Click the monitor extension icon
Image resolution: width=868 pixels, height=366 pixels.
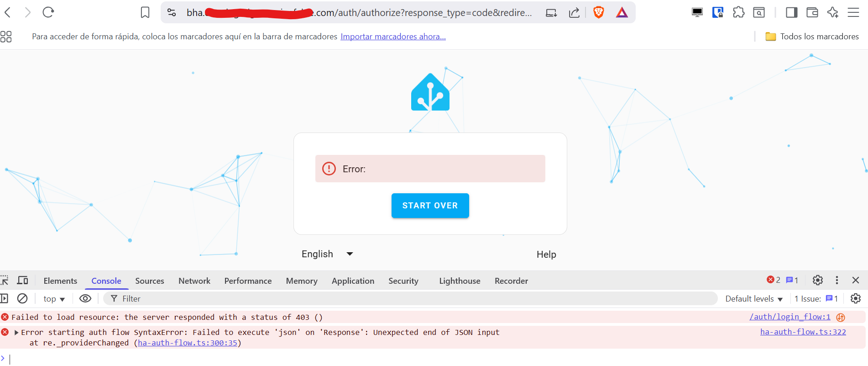pos(697,12)
